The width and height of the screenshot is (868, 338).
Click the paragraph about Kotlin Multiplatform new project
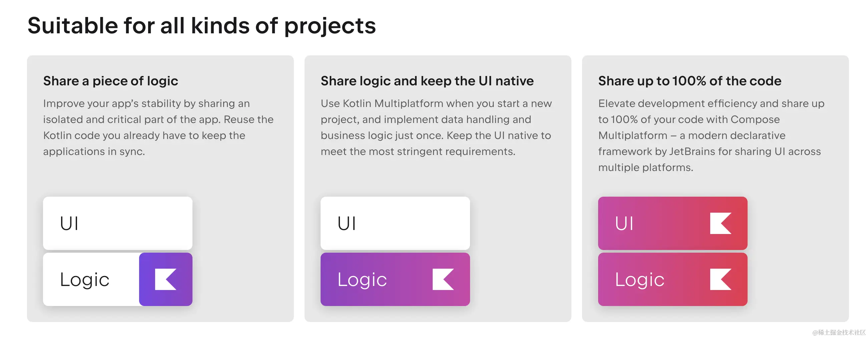(x=436, y=127)
